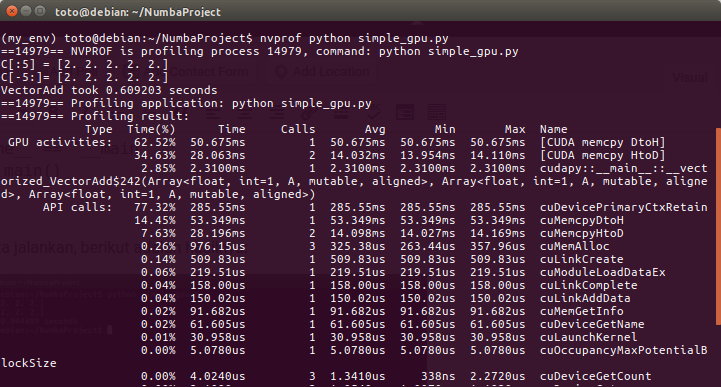Viewport: 721px width, 387px height.
Task: Click the [CUDA memcpy HtoD] entry
Action: click(603, 155)
